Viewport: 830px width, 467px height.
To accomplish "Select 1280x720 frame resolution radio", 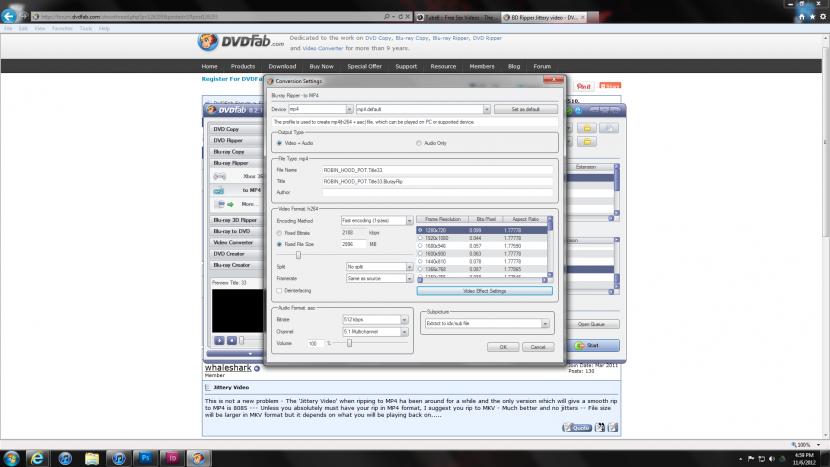I will (x=420, y=230).
